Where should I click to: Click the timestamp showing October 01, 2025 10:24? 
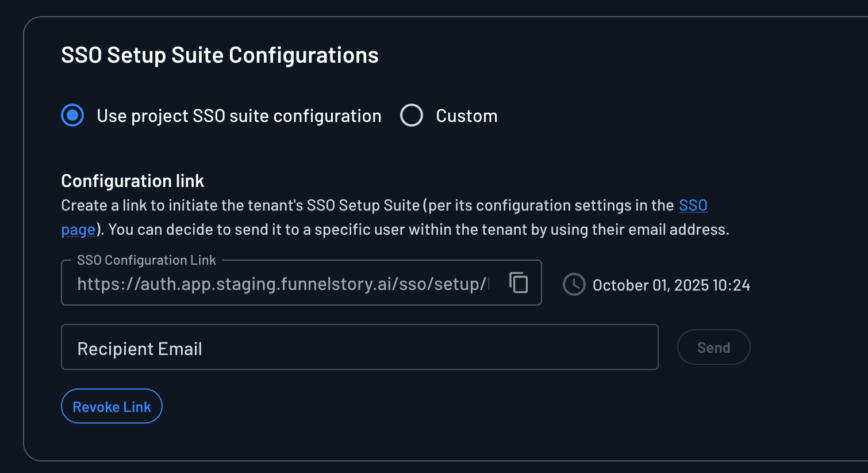click(x=671, y=284)
